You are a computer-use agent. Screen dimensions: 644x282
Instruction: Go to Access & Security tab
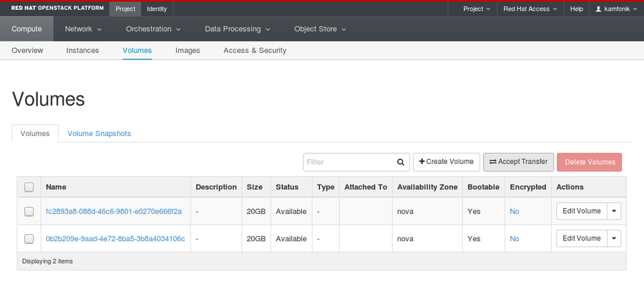(255, 51)
